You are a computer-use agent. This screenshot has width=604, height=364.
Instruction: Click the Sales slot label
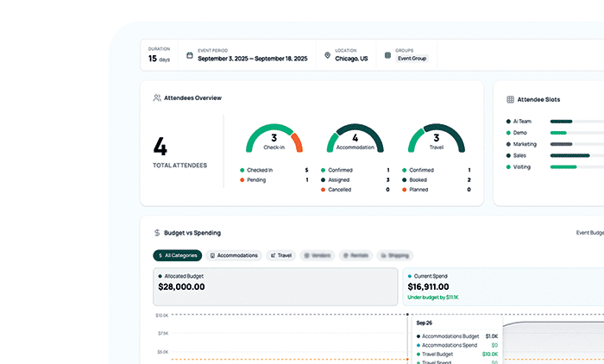(519, 155)
